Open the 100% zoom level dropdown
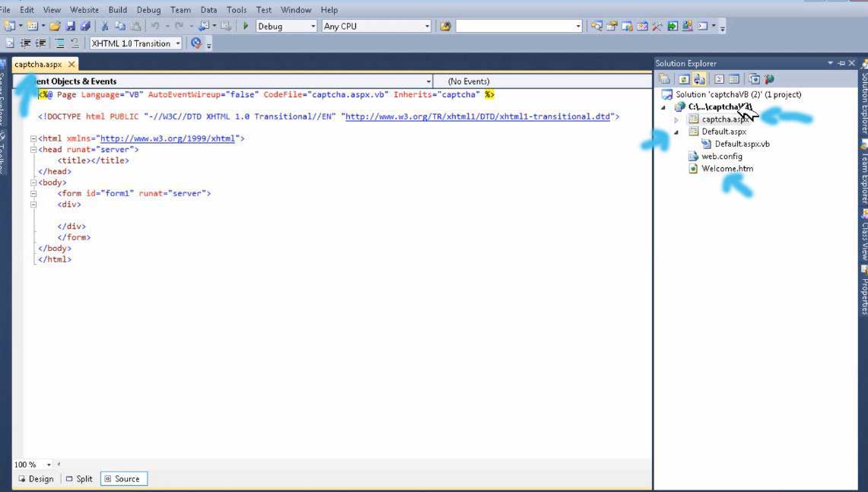The image size is (868, 492). [49, 465]
